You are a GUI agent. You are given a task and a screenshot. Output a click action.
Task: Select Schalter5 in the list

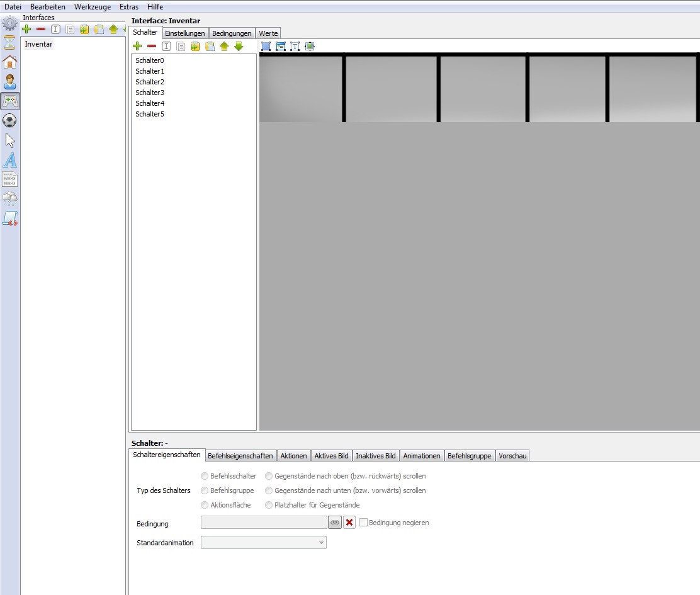pyautogui.click(x=150, y=114)
